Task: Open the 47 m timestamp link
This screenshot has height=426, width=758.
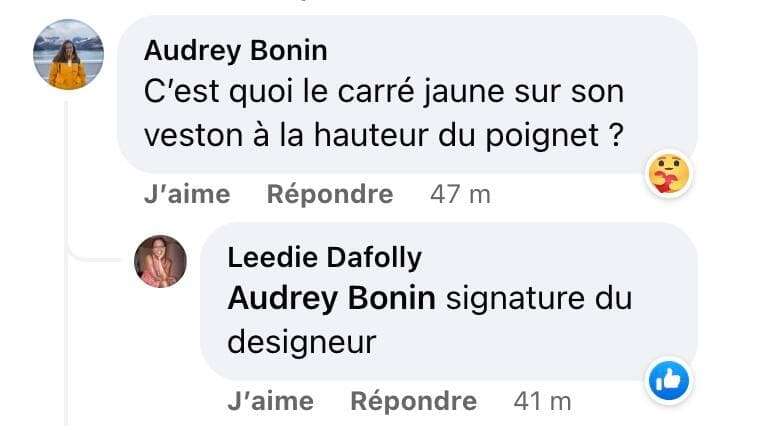Action: tap(460, 194)
